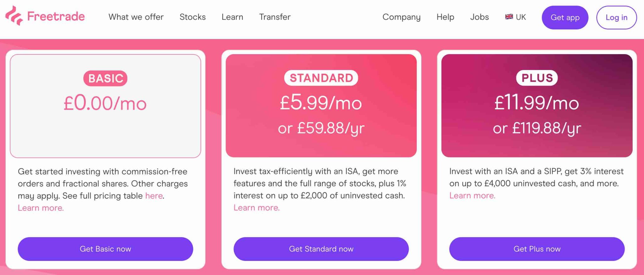The height and width of the screenshot is (275, 644).
Task: Log in to your account
Action: [616, 18]
